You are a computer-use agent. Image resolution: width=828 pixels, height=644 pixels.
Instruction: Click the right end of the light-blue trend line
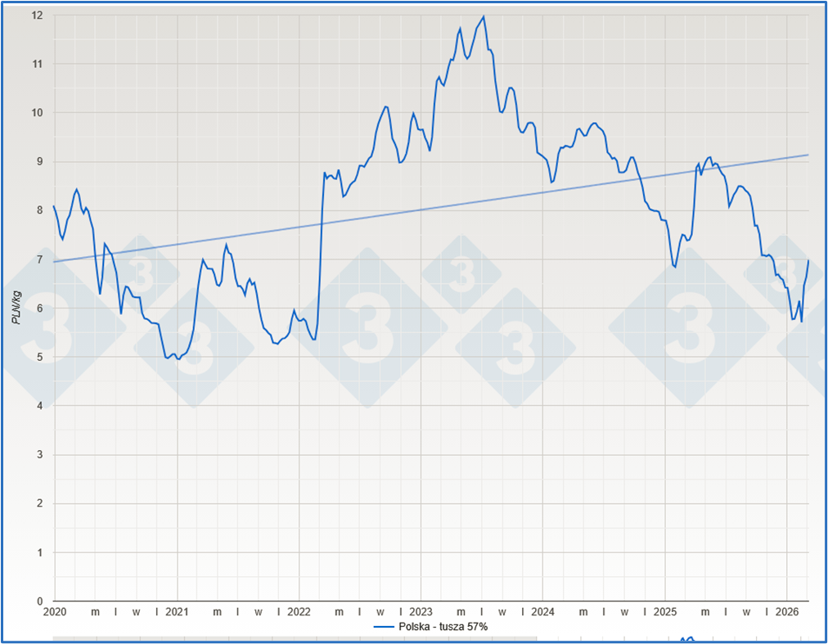[x=808, y=155]
